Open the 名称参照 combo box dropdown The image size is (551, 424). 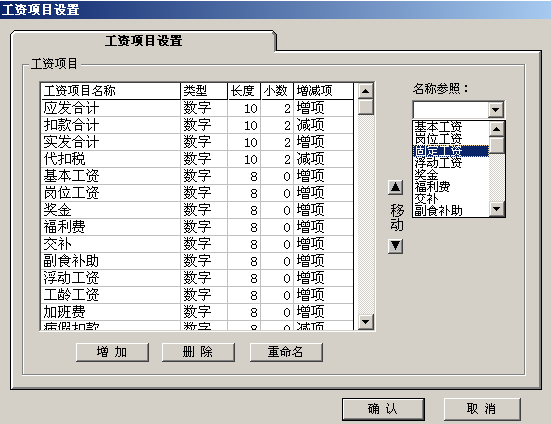(x=495, y=110)
